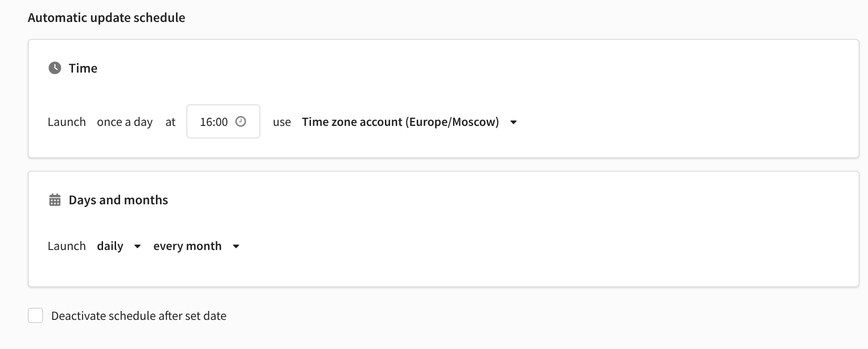Viewport: 868px width, 349px height.
Task: Click the arrow next to Europe/Moscow time zone
Action: (x=514, y=122)
